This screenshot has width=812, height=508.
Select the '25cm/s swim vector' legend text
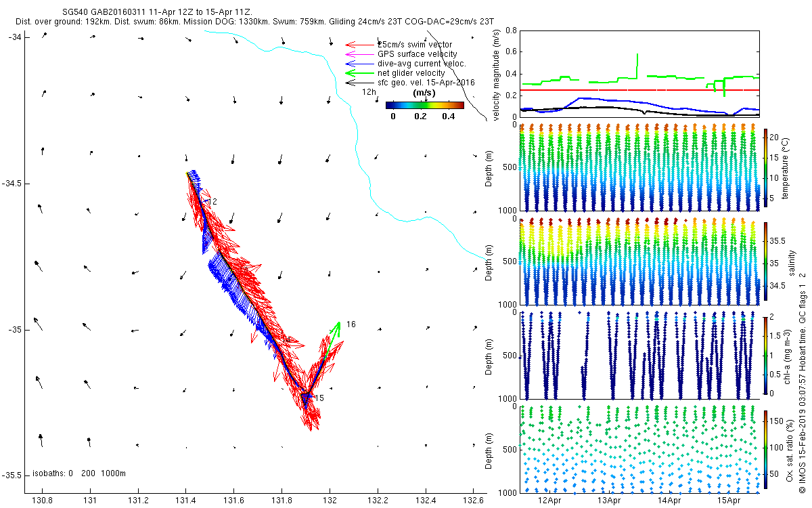(414, 45)
